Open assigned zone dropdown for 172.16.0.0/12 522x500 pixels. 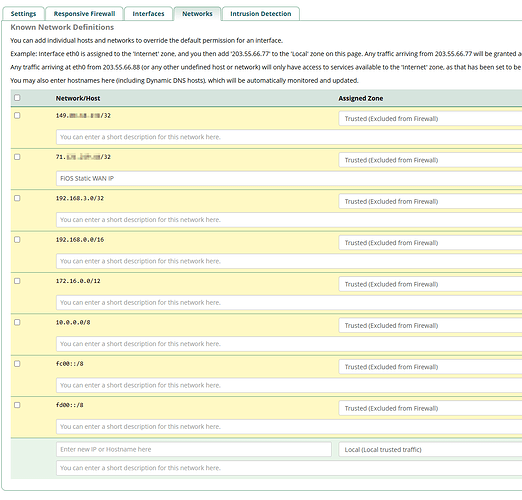430,284
